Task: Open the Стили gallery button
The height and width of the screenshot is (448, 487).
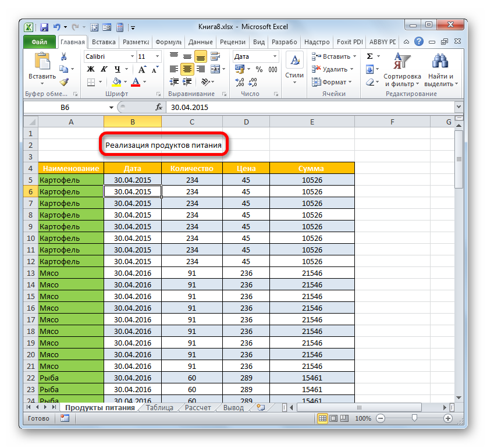Action: point(294,69)
